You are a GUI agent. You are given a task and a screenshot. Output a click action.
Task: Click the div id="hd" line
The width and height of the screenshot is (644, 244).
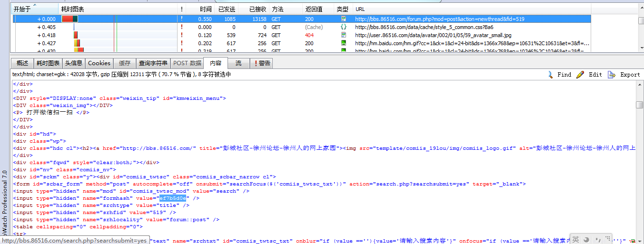point(34,134)
